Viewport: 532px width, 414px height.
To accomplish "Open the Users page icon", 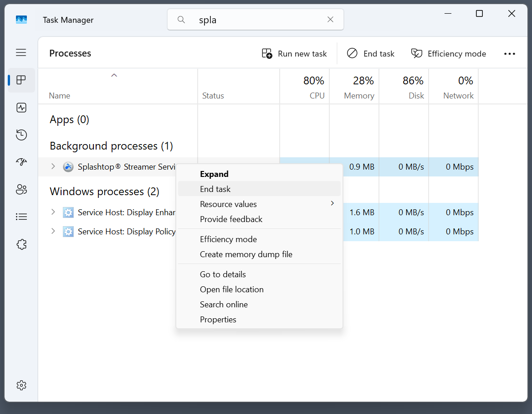I will coord(21,190).
